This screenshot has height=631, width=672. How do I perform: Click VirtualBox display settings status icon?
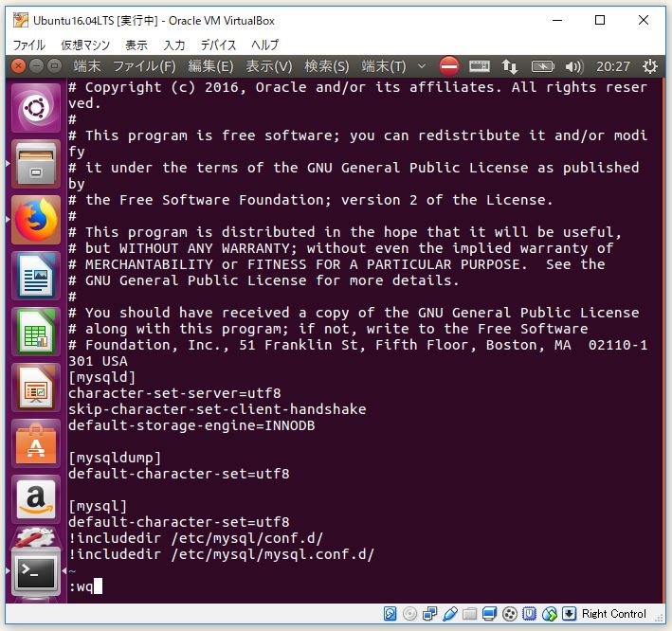point(489,614)
